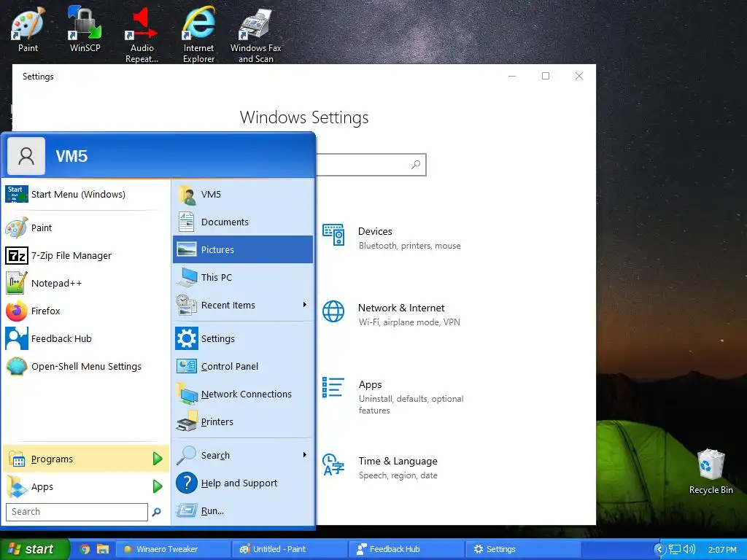The image size is (747, 560).
Task: Open Paint desktop shortcut icon
Action: coord(28,29)
